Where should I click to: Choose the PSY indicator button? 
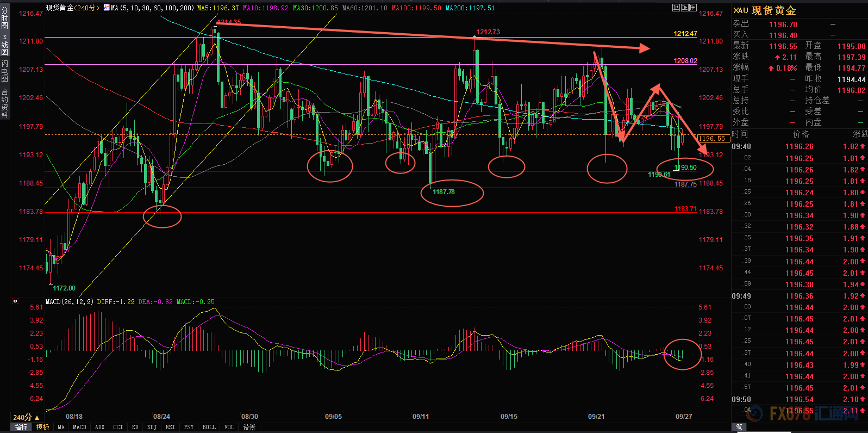[x=189, y=427]
